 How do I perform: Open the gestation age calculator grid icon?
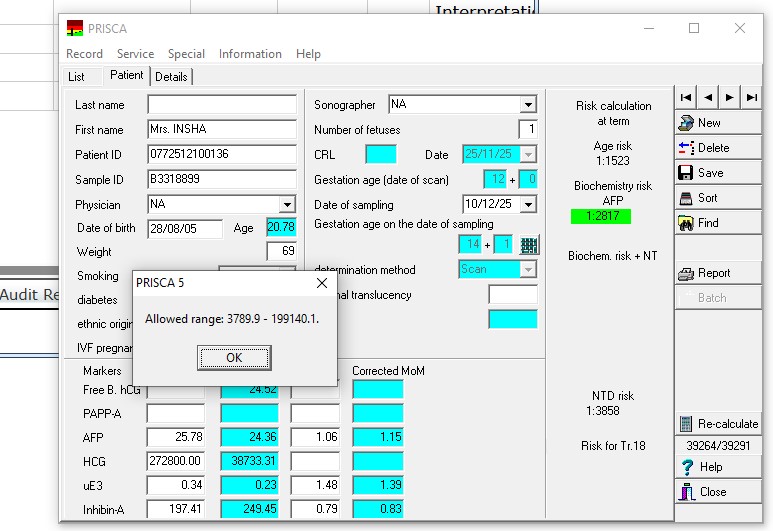click(530, 245)
